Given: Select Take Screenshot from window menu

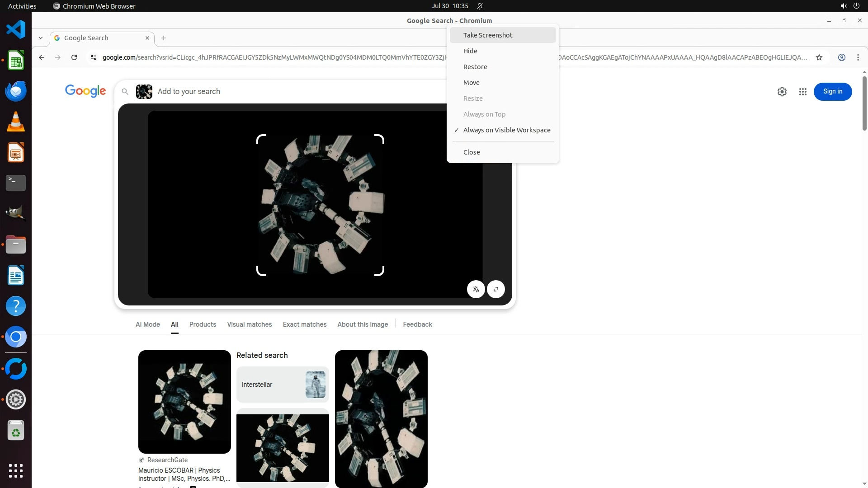Looking at the screenshot, I should [487, 35].
